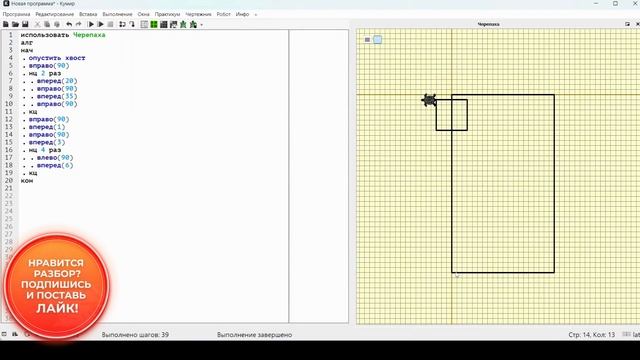The image size is (640, 360).
Task: Minimize the Кумир window
Action: point(596,3)
